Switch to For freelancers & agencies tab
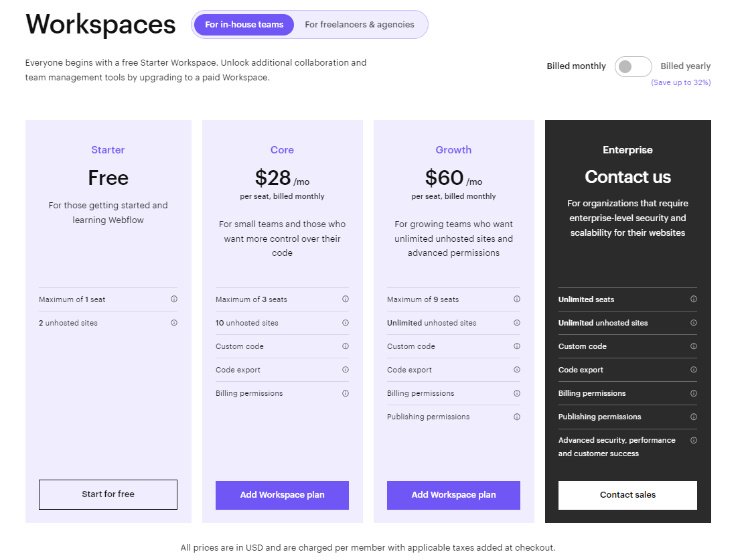Screen dimensions: 746x560 pyautogui.click(x=359, y=25)
